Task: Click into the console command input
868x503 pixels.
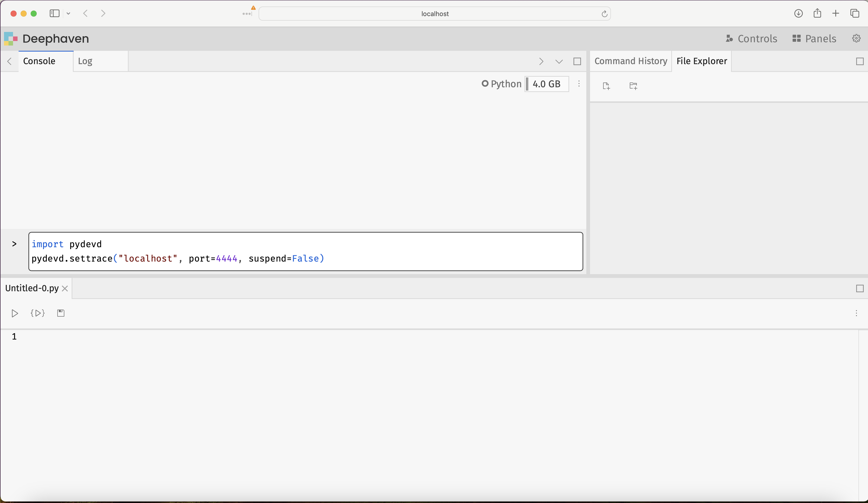Action: tap(306, 251)
